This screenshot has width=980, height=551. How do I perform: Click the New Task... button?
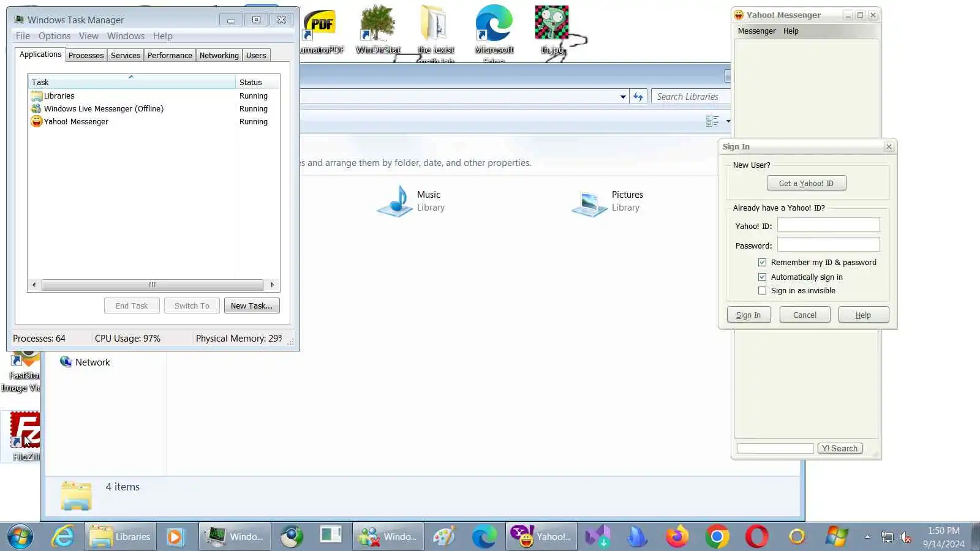(252, 306)
